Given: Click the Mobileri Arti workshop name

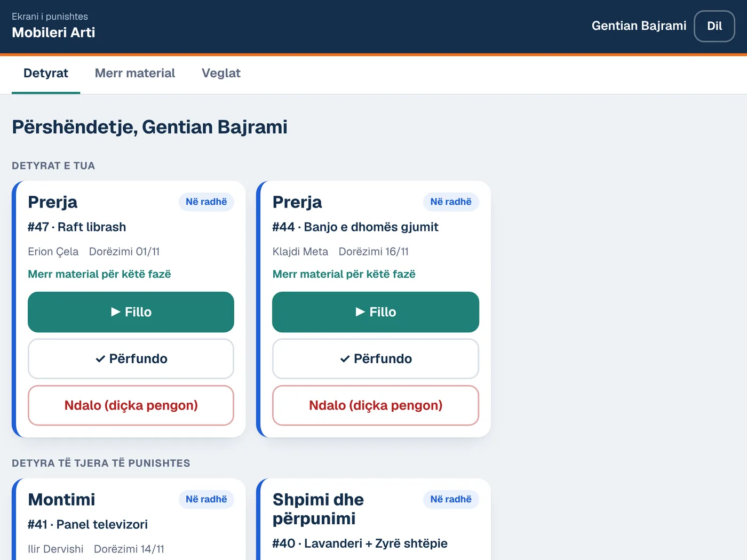Looking at the screenshot, I should click(x=53, y=33).
